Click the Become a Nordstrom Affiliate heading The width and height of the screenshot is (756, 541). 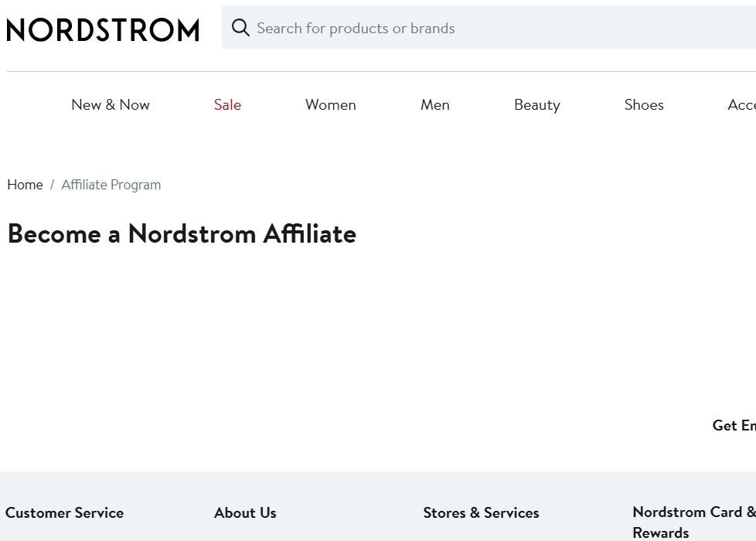coord(182,234)
